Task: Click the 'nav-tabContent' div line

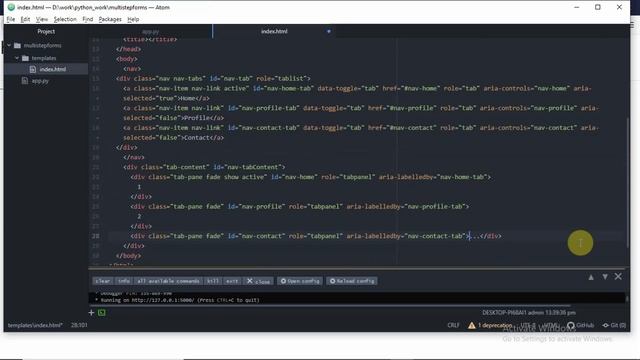Action: pyautogui.click(x=204, y=167)
